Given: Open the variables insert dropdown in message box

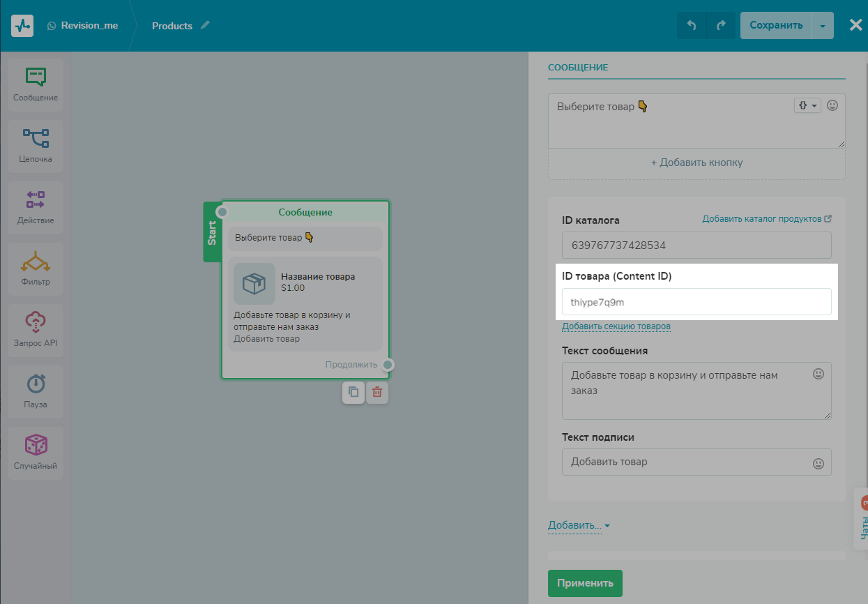Looking at the screenshot, I should coord(807,105).
